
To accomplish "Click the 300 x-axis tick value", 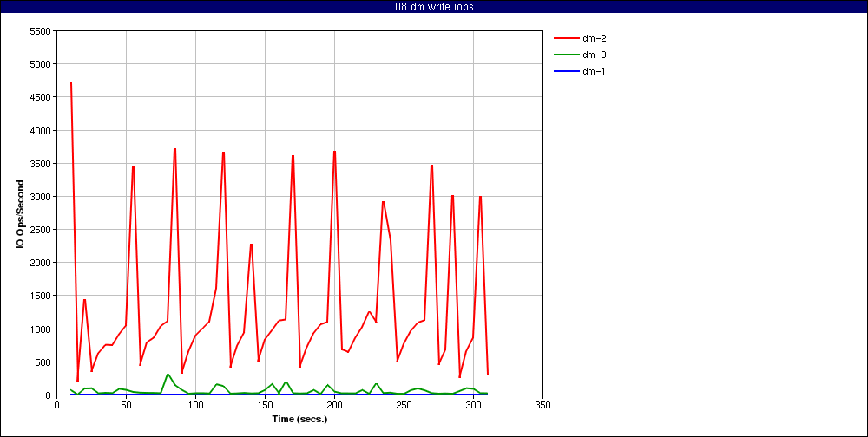I will point(473,404).
